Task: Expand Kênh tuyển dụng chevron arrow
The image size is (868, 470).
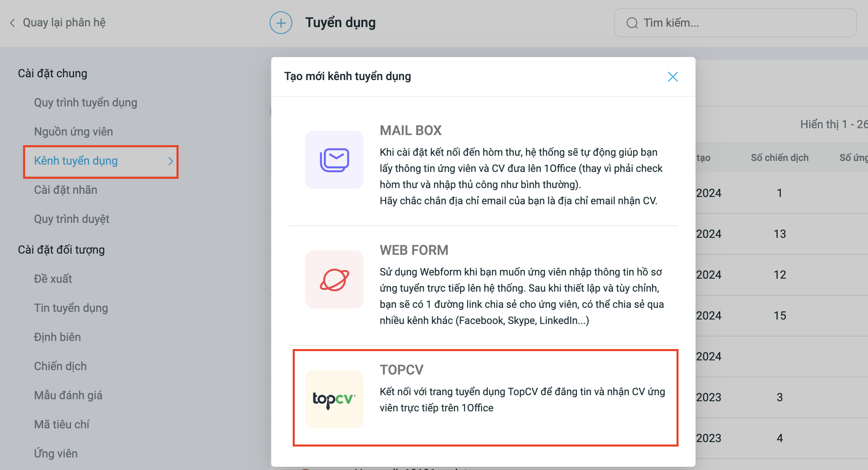Action: pyautogui.click(x=170, y=161)
